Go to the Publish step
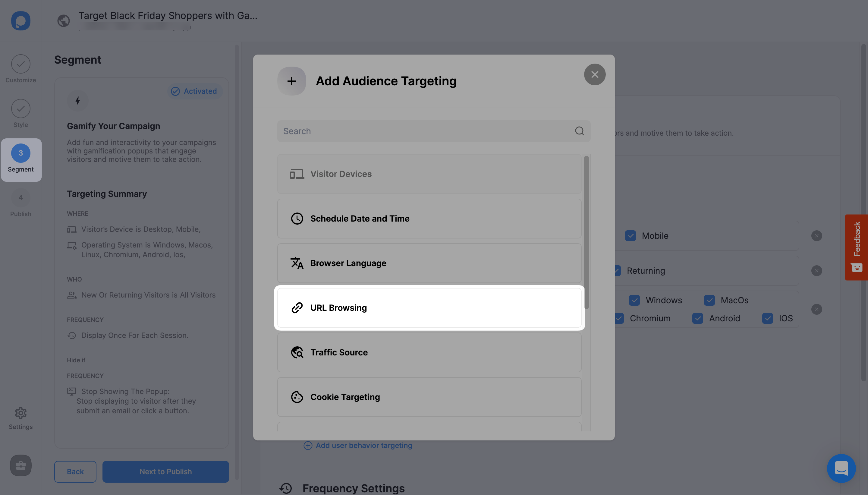Screen dimensions: 868x495 21,203
